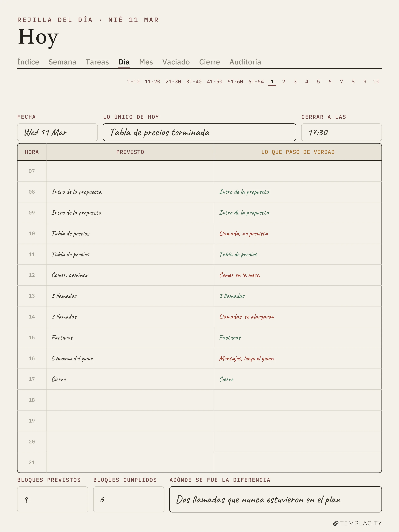Switch to the Cierre tab
Image resolution: width=399 pixels, height=532 pixels.
[210, 62]
